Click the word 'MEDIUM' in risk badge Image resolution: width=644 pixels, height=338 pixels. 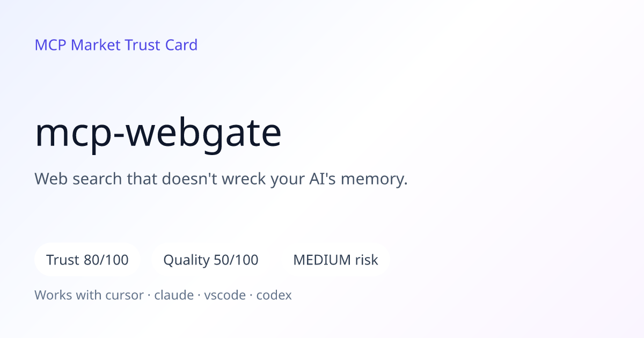tap(321, 260)
